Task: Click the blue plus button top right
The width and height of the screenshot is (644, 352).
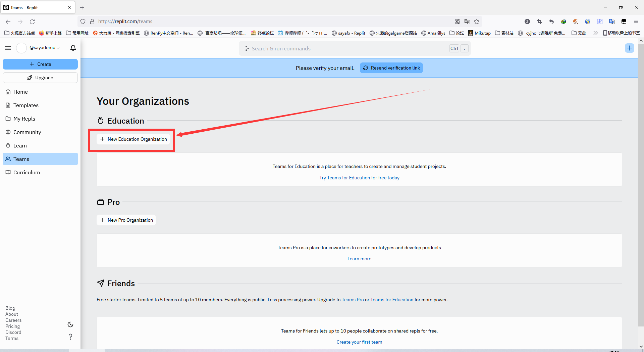Action: [630, 48]
